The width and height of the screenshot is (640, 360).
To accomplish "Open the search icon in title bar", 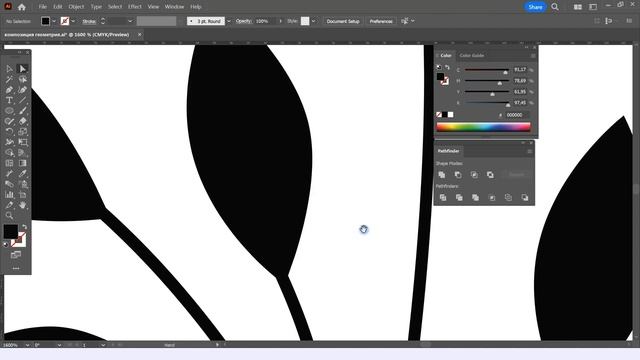I will tap(555, 7).
